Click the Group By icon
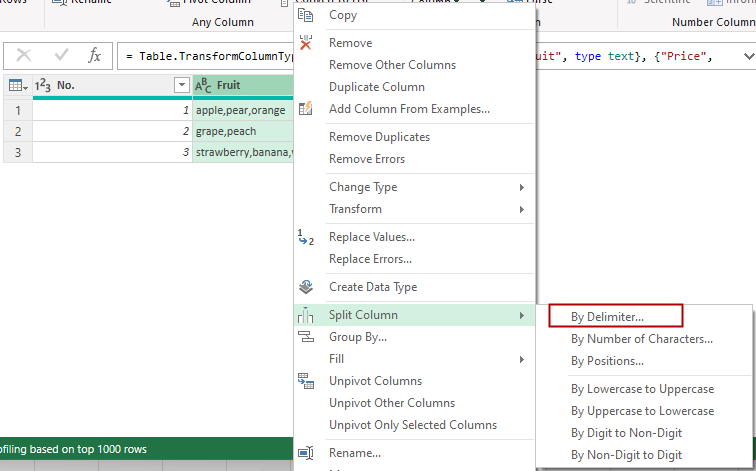Image resolution: width=756 pixels, height=471 pixels. (306, 337)
